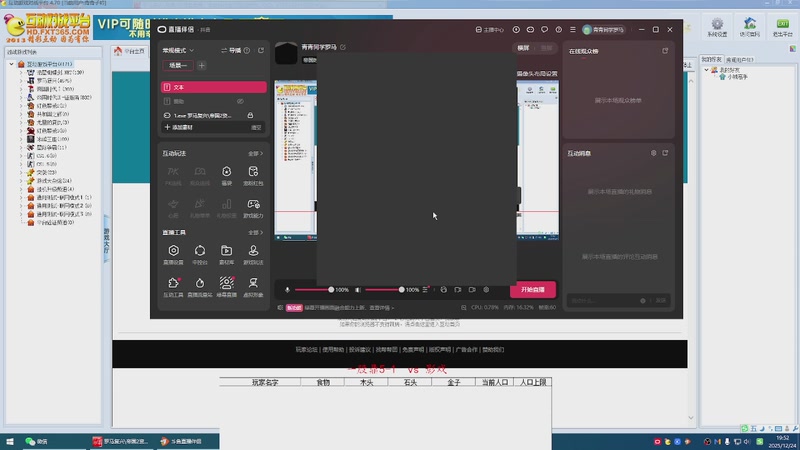Adjust the speaker volume slider
Viewport: 800px width, 450px height.
[385, 290]
